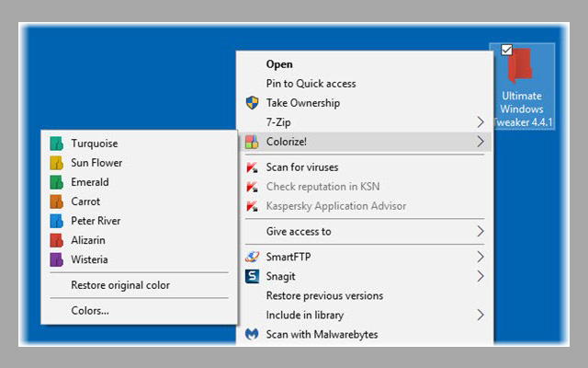588x368 pixels.
Task: Select Pin to Quick access
Action: pyautogui.click(x=365, y=84)
